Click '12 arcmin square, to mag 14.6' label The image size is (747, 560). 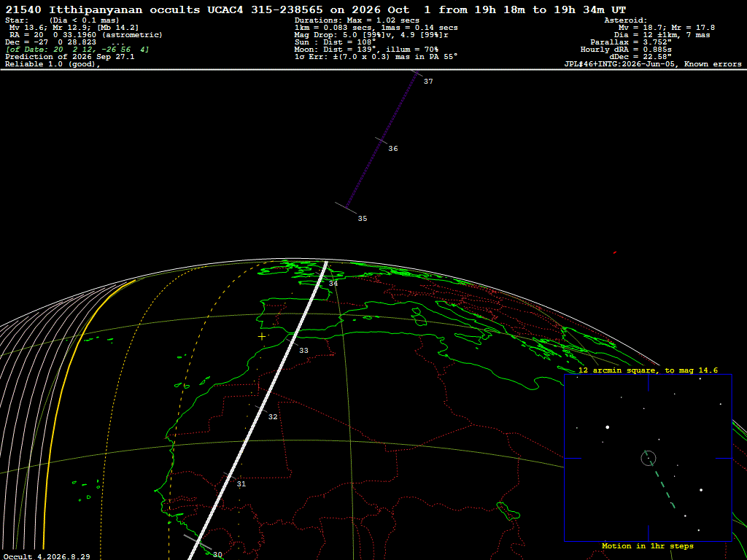coord(648,370)
